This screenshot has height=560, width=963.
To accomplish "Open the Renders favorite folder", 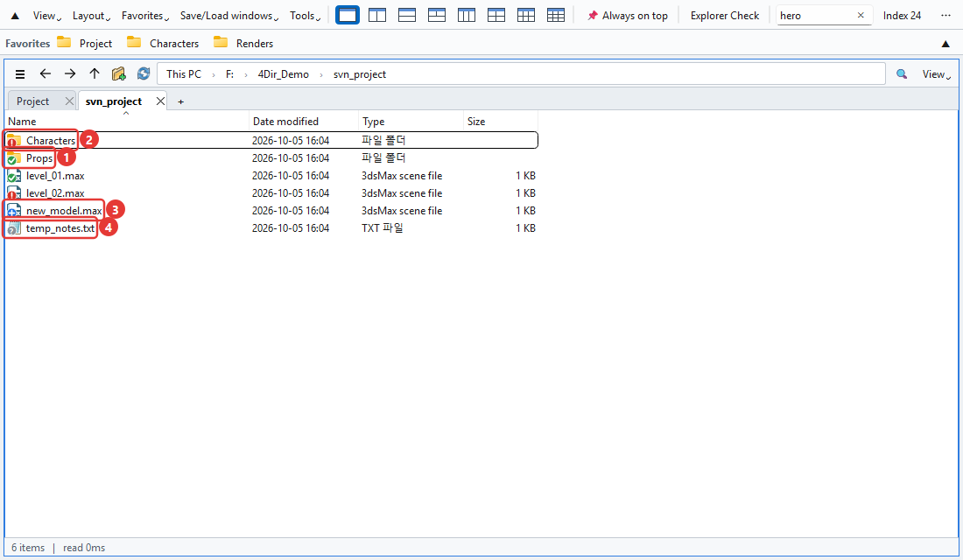I will (x=243, y=43).
